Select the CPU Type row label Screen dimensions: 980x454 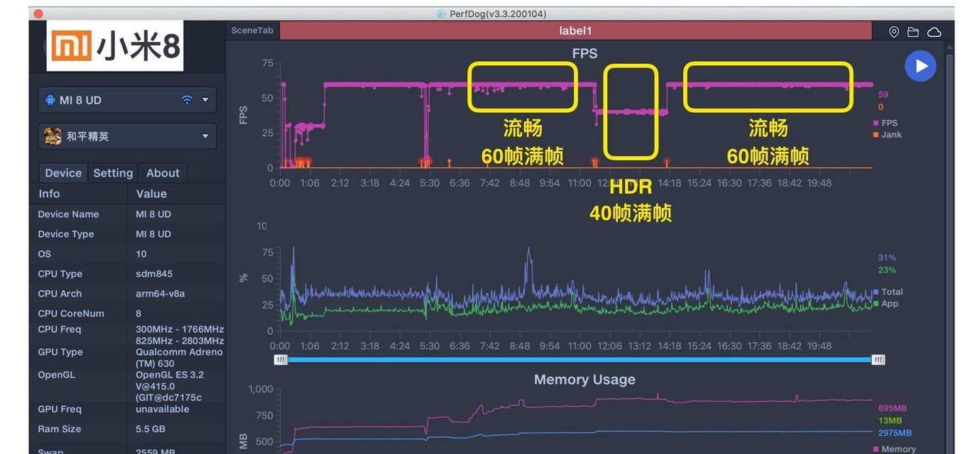(x=60, y=274)
